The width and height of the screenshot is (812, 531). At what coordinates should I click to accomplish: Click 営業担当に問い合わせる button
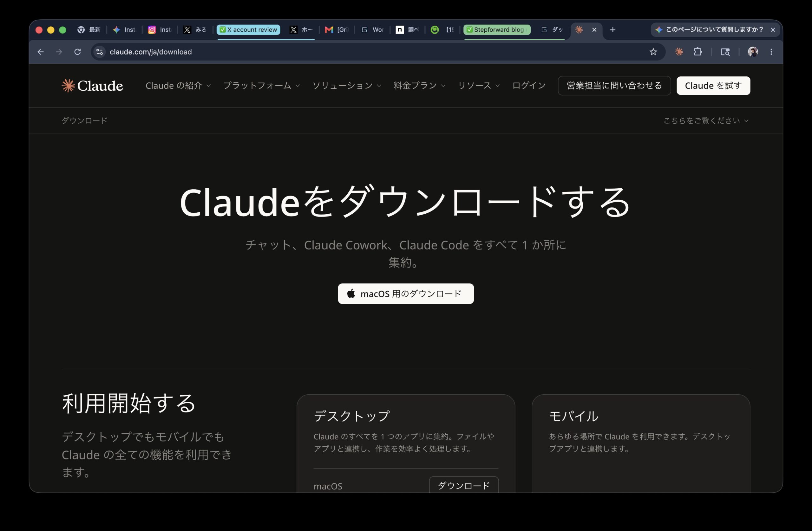[x=614, y=86]
